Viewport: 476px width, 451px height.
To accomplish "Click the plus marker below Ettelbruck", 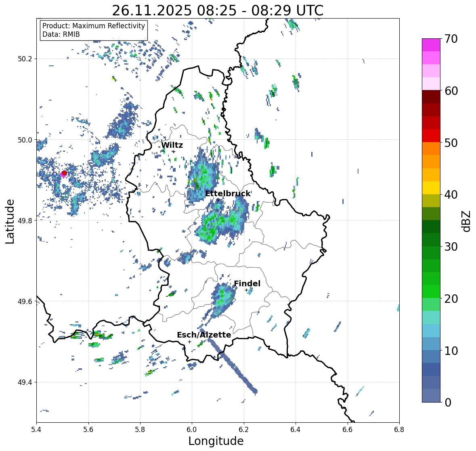I will coord(218,200).
